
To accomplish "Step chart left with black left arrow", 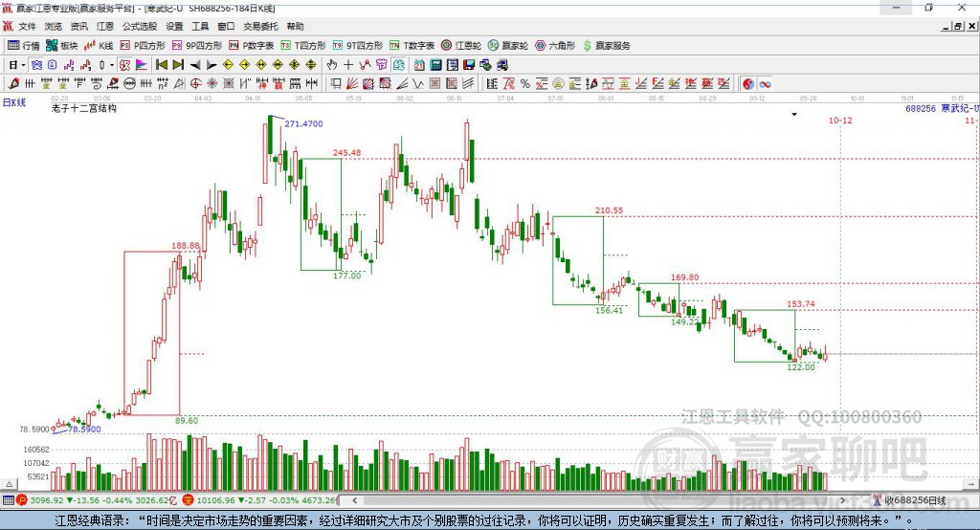I will (195, 65).
